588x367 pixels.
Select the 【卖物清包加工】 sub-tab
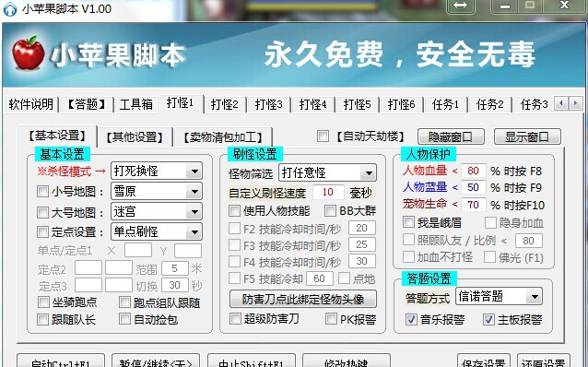[x=223, y=137]
